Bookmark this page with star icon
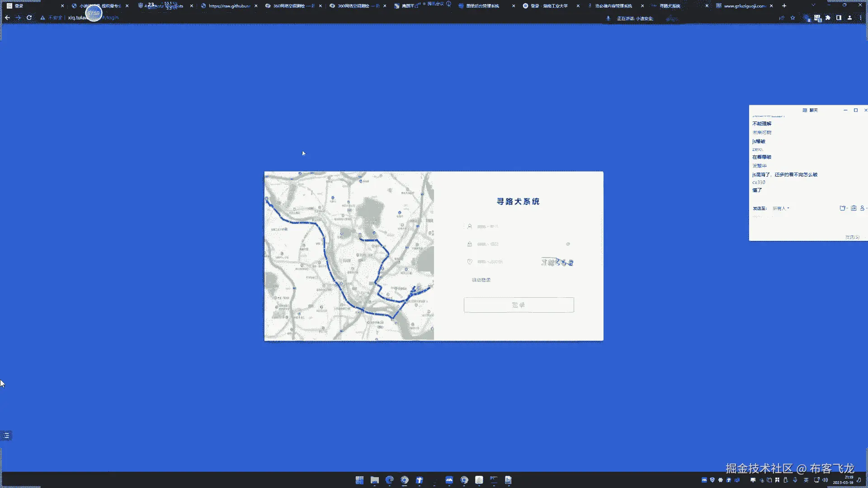Viewport: 868px width, 488px height. pos(793,18)
